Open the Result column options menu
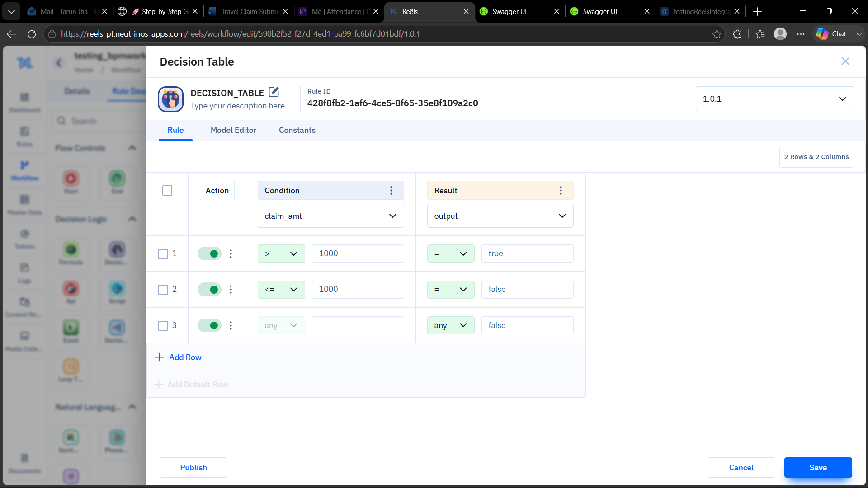 coord(561,191)
